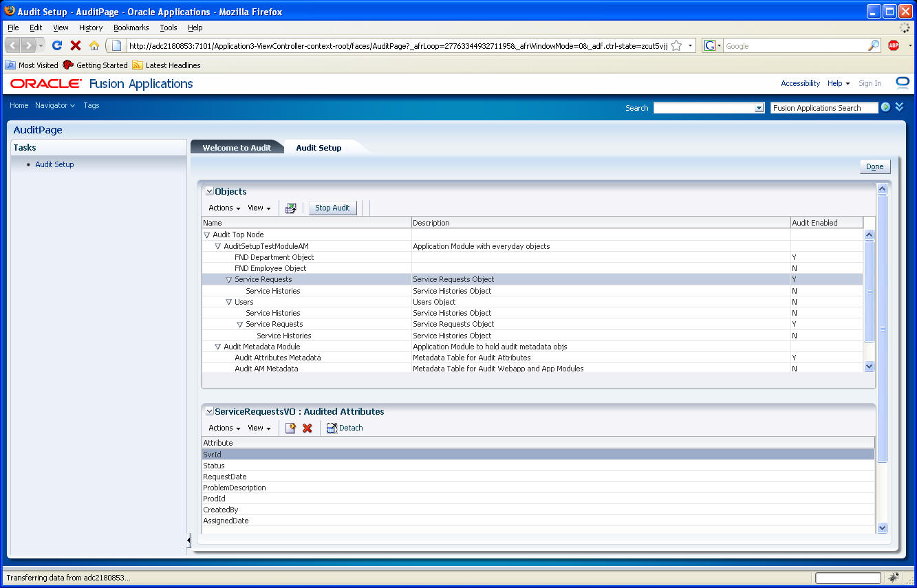Click the Export to Excel icon in Objects toolbar
Viewport: 917px width, 588px height.
[291, 207]
